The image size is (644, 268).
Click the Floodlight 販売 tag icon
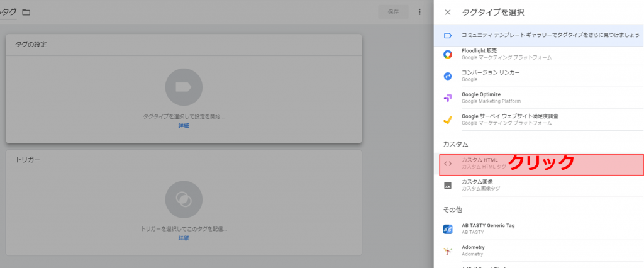click(x=448, y=54)
